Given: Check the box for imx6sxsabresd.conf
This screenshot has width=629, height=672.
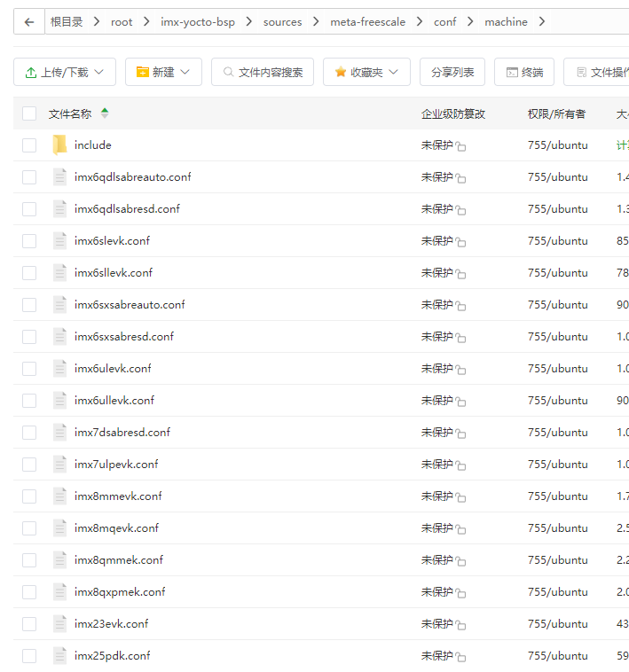Looking at the screenshot, I should pos(29,337).
